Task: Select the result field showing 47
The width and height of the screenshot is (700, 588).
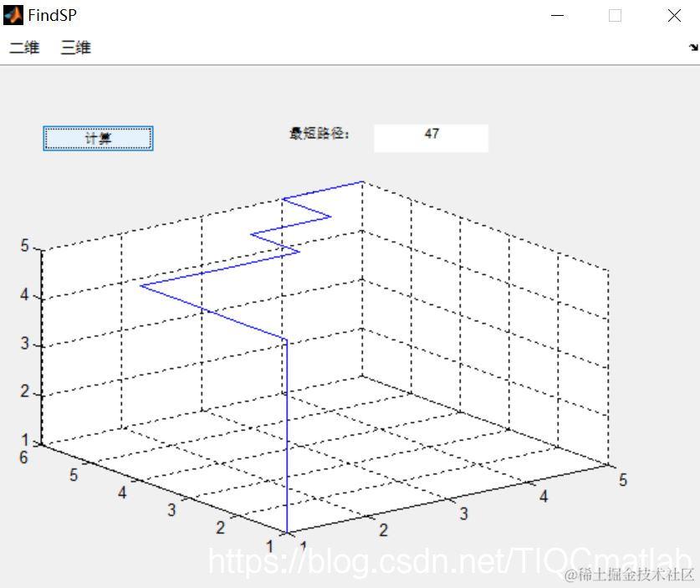Action: [430, 136]
